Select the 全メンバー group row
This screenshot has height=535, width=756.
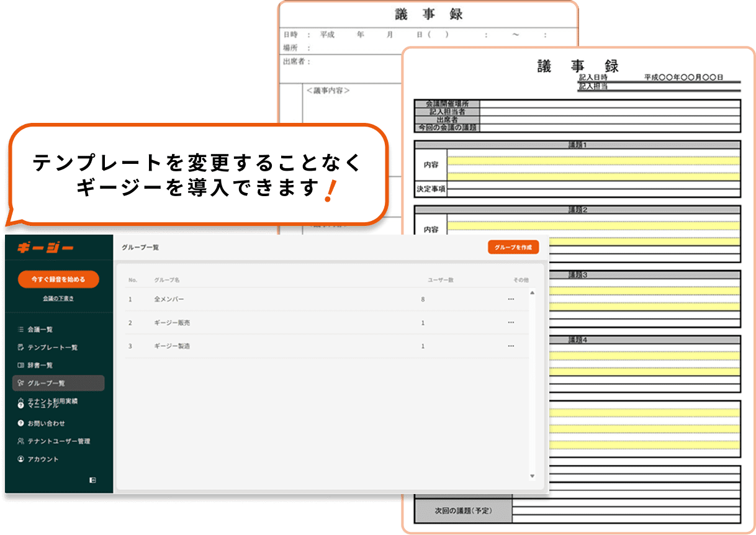169,299
